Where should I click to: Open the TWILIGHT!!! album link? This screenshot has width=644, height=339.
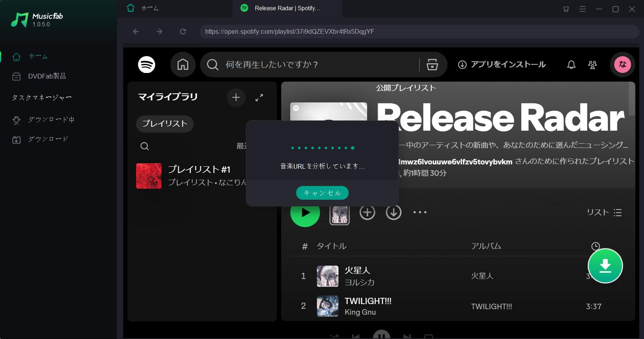click(x=491, y=306)
